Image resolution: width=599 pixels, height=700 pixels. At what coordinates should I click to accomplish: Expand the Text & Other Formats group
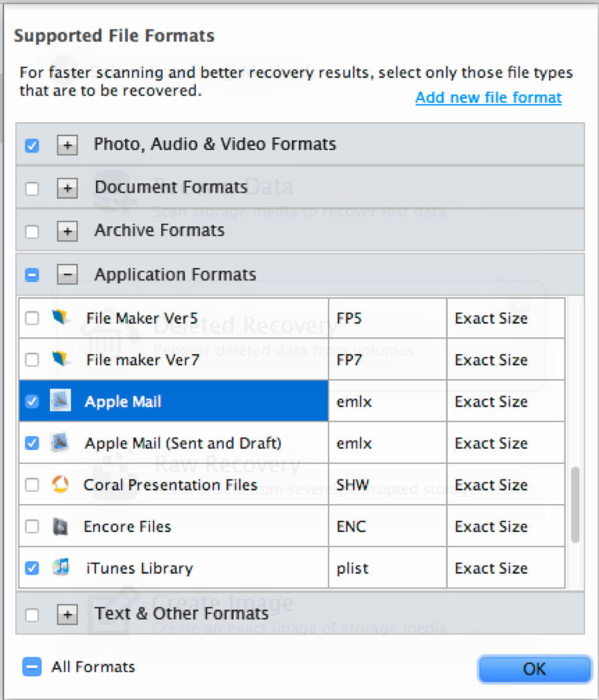point(67,614)
